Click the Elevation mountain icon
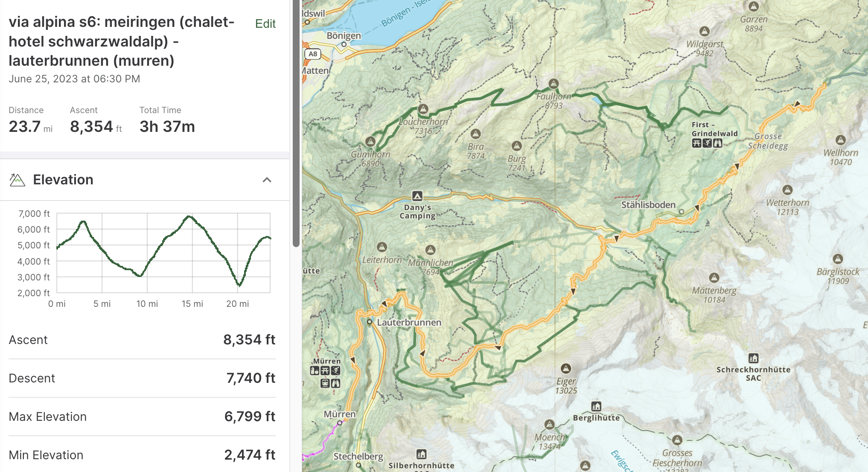Image resolution: width=868 pixels, height=472 pixels. coord(17,180)
